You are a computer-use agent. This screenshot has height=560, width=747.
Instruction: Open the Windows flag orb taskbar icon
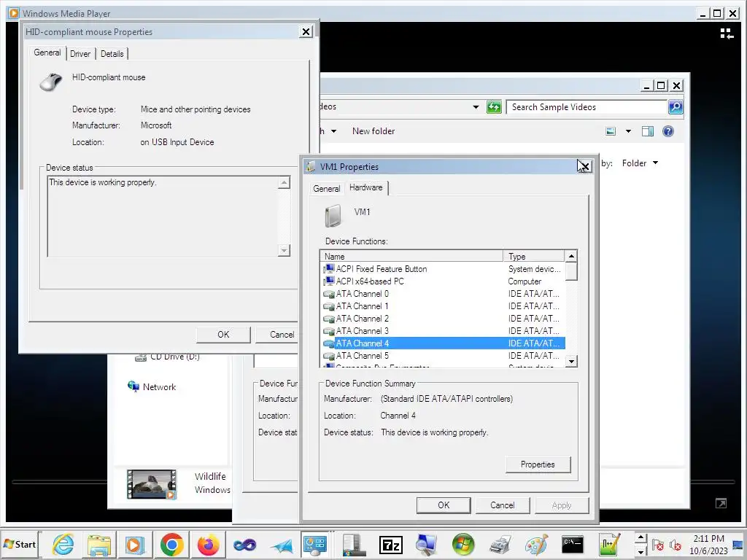(463, 544)
